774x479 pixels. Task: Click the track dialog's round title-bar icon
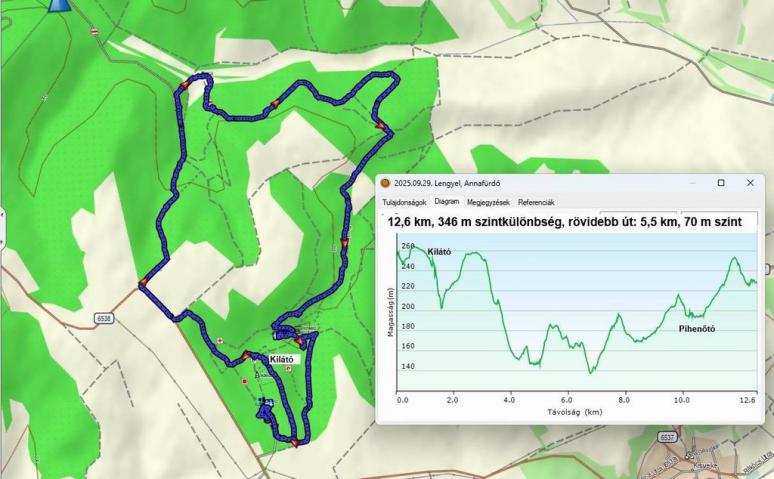386,183
